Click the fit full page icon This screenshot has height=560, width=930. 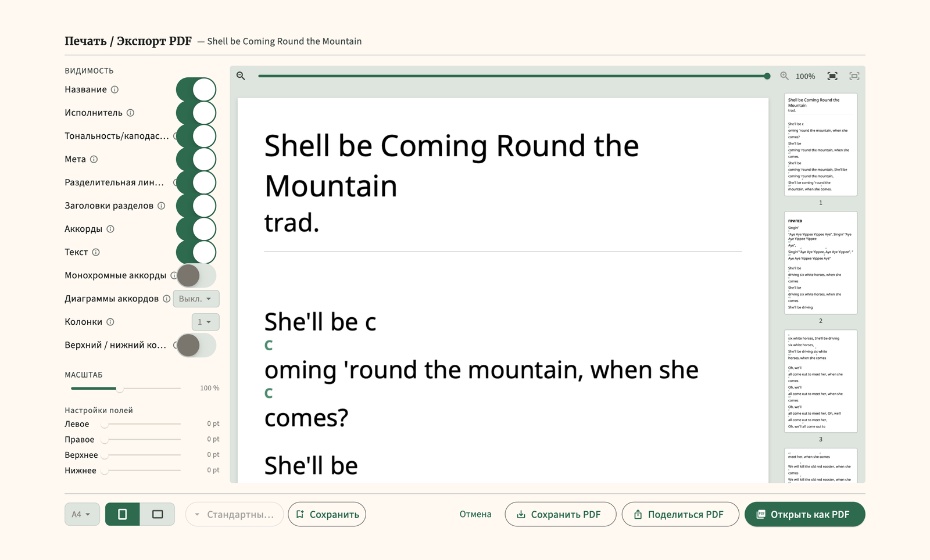point(854,76)
